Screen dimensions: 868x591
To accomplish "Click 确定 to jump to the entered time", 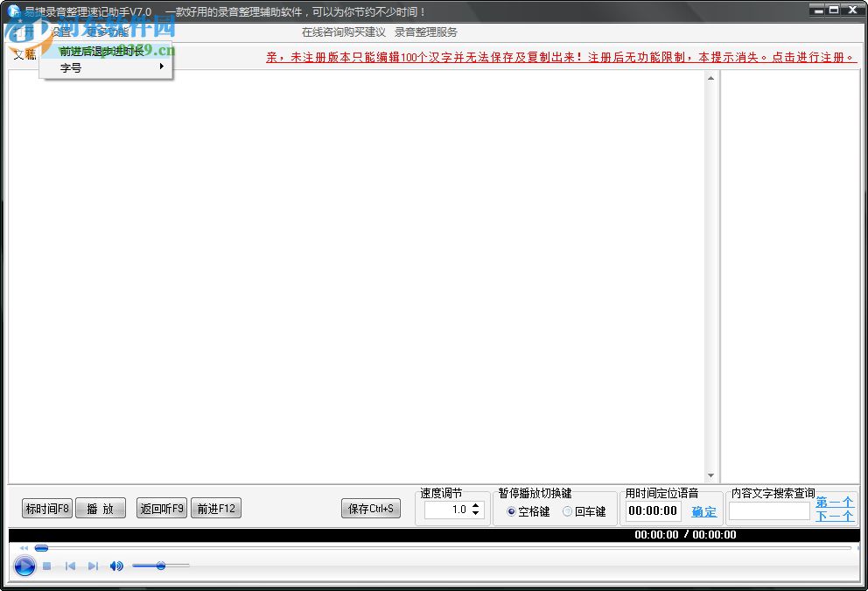I will click(x=703, y=512).
